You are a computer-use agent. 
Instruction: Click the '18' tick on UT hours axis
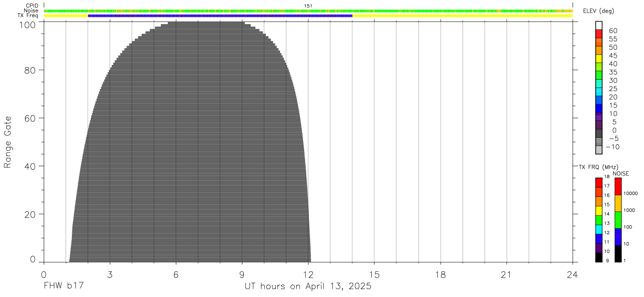click(x=440, y=274)
